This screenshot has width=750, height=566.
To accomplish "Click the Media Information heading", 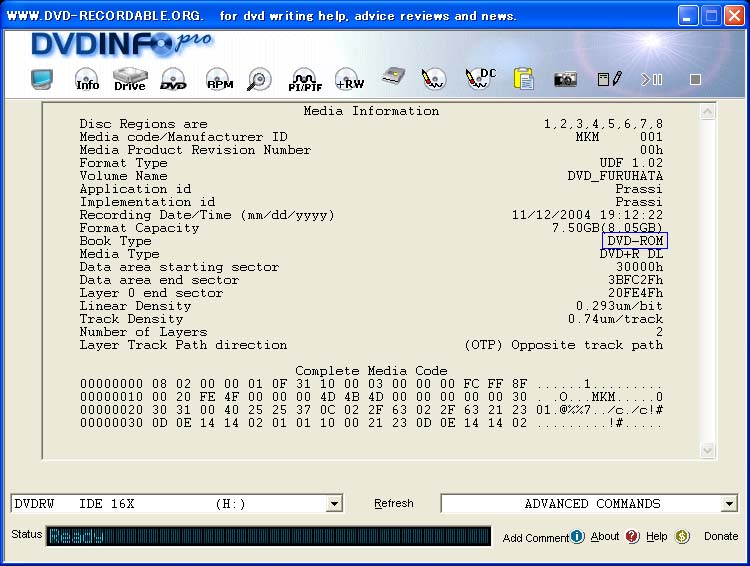I will (371, 111).
